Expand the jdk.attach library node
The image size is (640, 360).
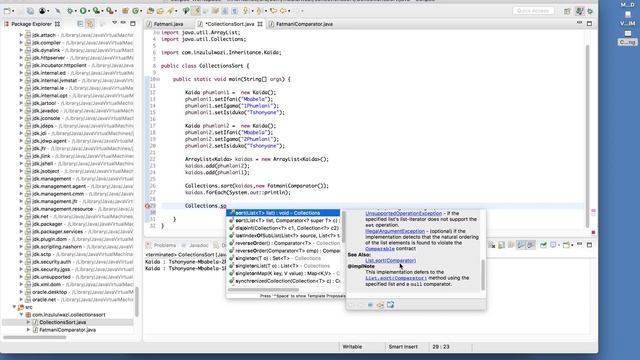coord(21,35)
